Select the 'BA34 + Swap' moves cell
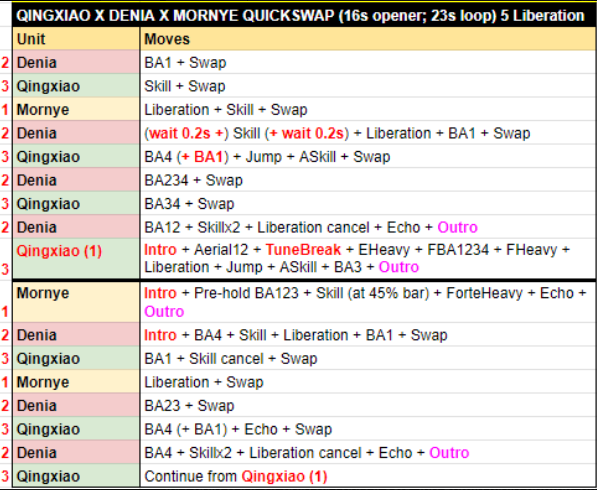Image resolution: width=597 pixels, height=490 pixels. 367,204
